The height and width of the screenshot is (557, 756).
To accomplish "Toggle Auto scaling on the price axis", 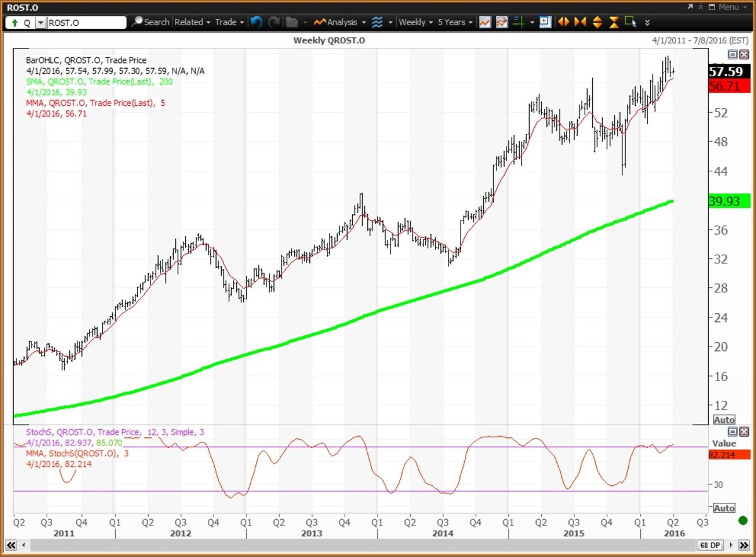I will (724, 420).
